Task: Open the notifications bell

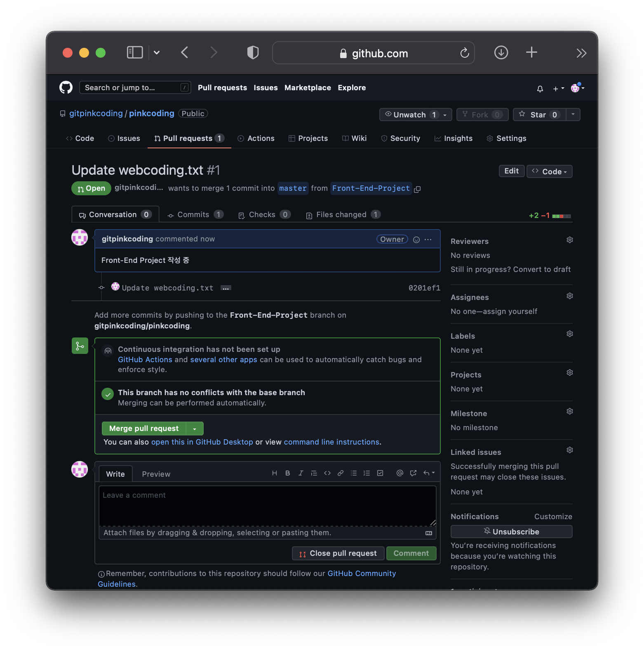Action: pos(540,88)
